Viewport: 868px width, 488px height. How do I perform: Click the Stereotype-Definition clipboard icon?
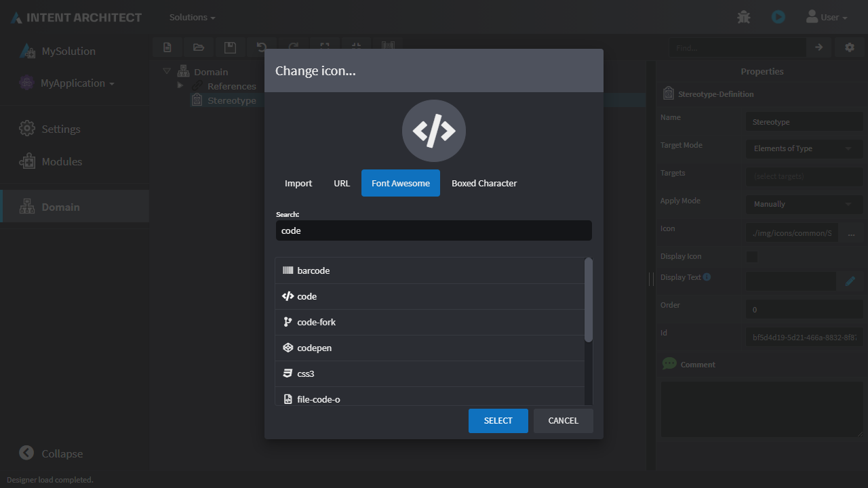(669, 94)
